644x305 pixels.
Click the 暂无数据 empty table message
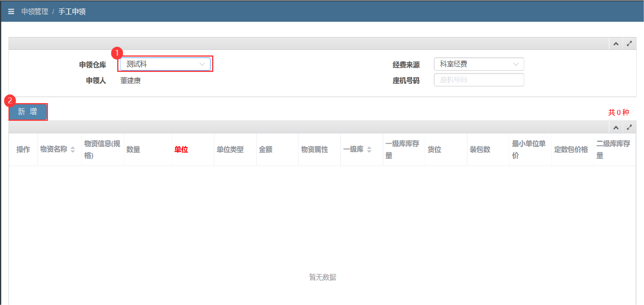322,277
